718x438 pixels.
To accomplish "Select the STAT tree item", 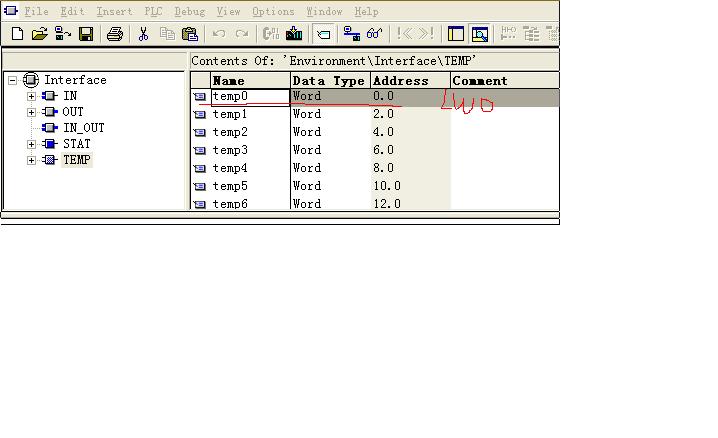I will pyautogui.click(x=76, y=144).
